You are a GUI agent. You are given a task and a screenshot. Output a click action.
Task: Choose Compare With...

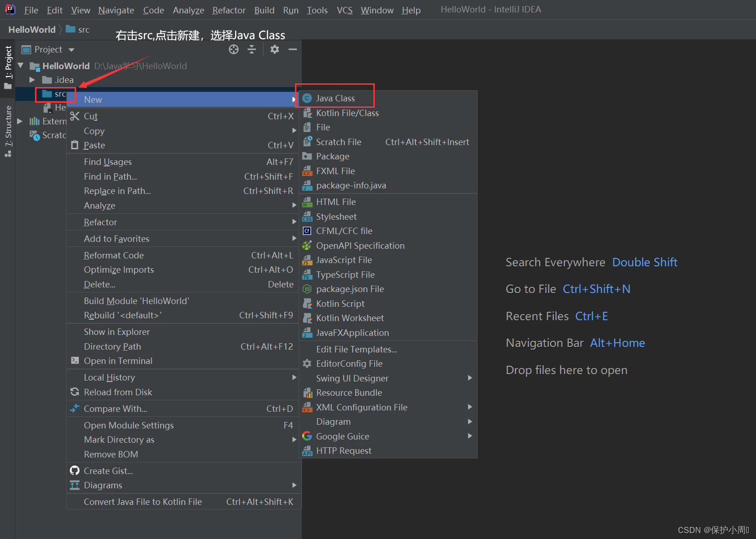pyautogui.click(x=183, y=409)
